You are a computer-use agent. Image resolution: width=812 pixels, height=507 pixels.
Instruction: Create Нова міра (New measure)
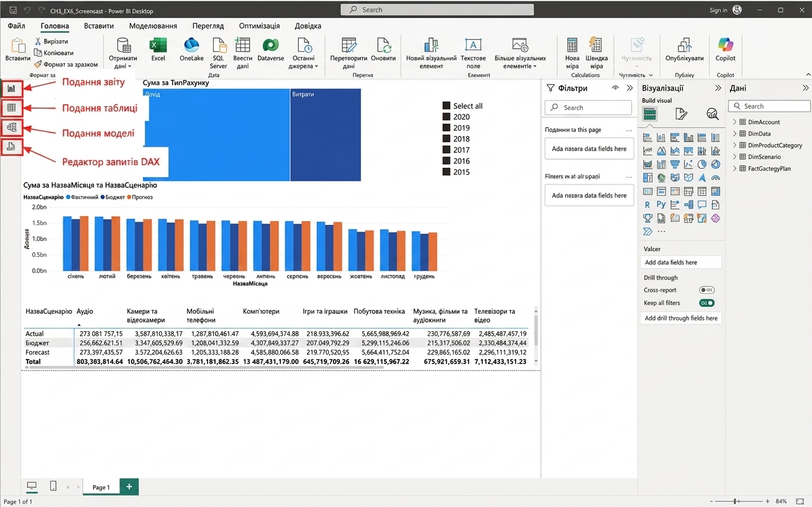(572, 53)
